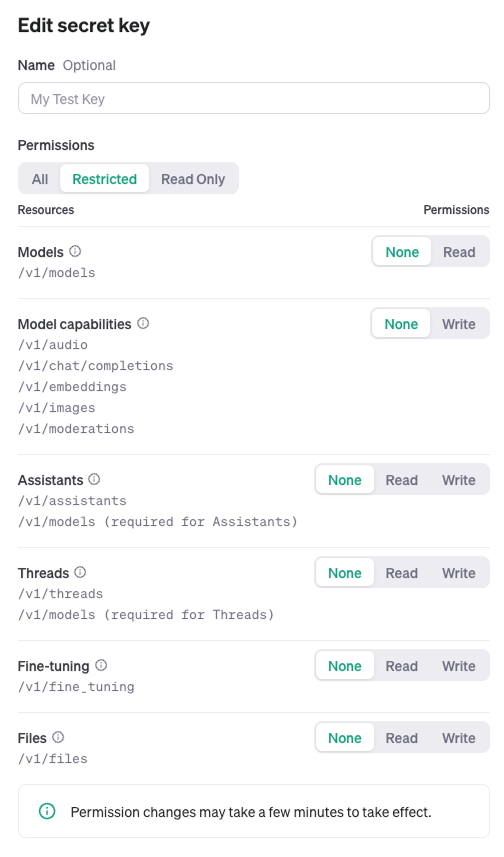Set Models permission to Read
This screenshot has height=857, width=504.
[x=459, y=252]
